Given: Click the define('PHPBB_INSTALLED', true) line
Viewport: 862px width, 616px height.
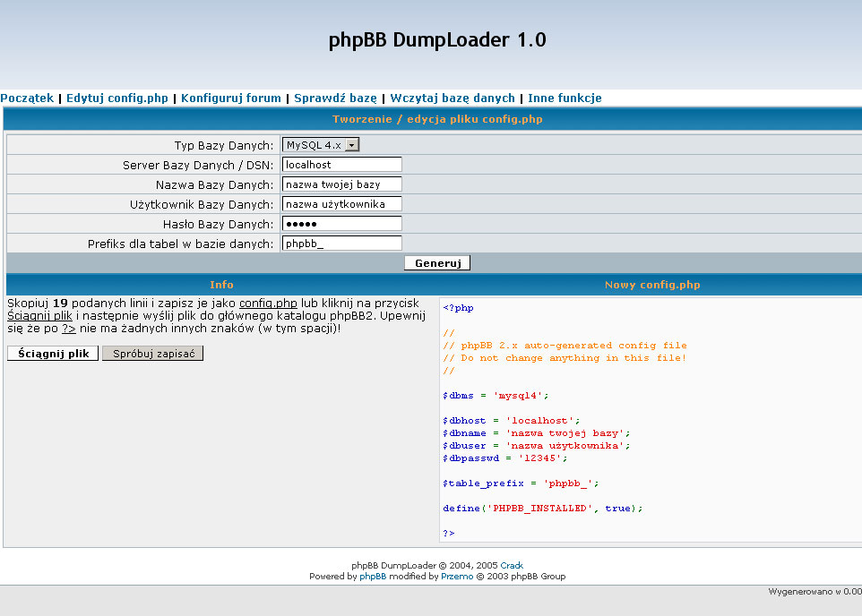Looking at the screenshot, I should (543, 509).
